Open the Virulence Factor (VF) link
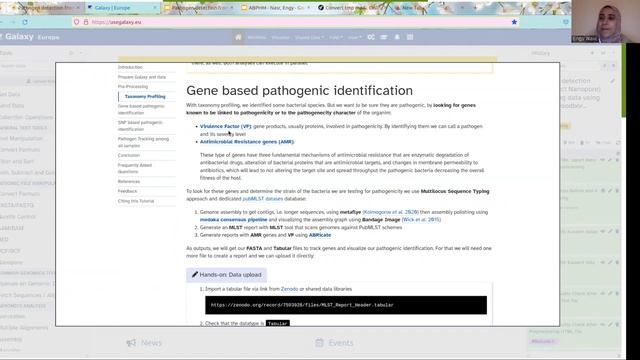640x360 pixels. tap(226, 126)
